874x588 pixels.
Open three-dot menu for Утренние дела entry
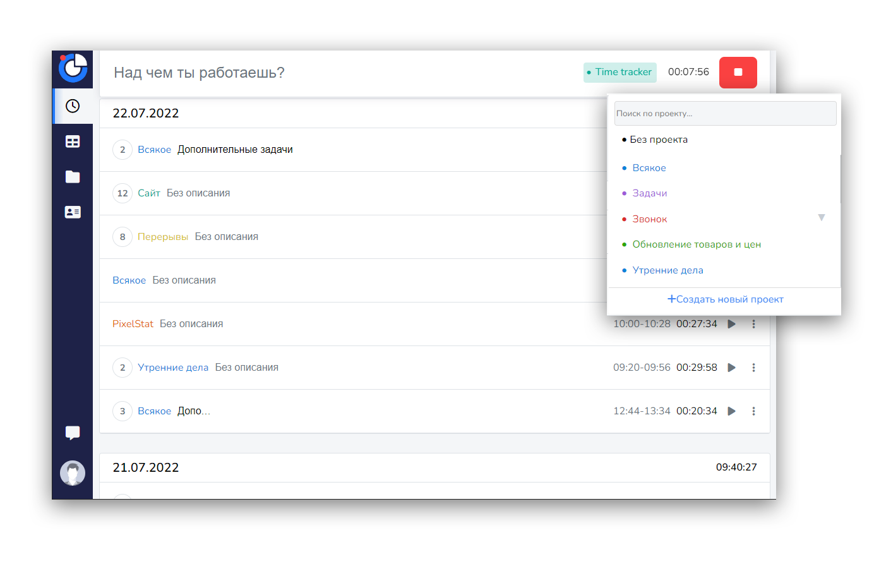click(753, 368)
